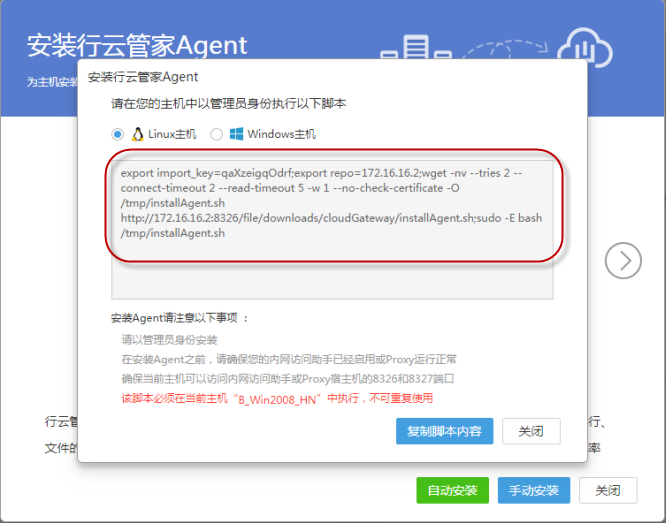The image size is (666, 523).
Task: Click the blue 手动安装 button
Action: (534, 490)
